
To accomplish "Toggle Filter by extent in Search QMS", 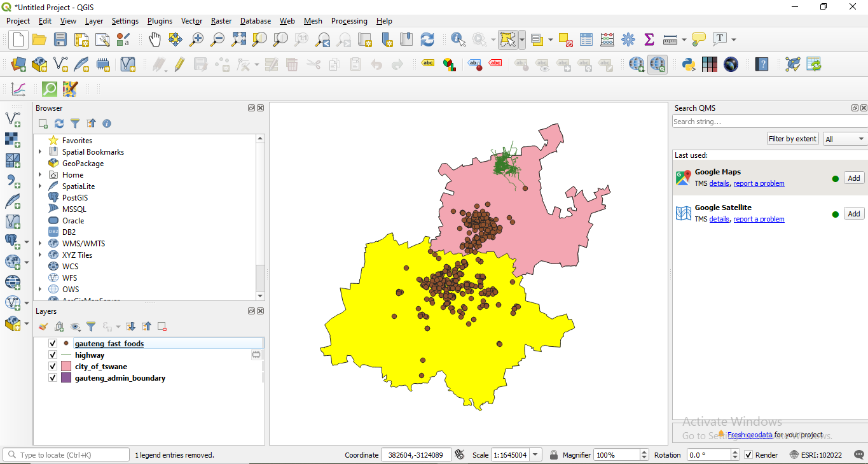I will click(792, 139).
